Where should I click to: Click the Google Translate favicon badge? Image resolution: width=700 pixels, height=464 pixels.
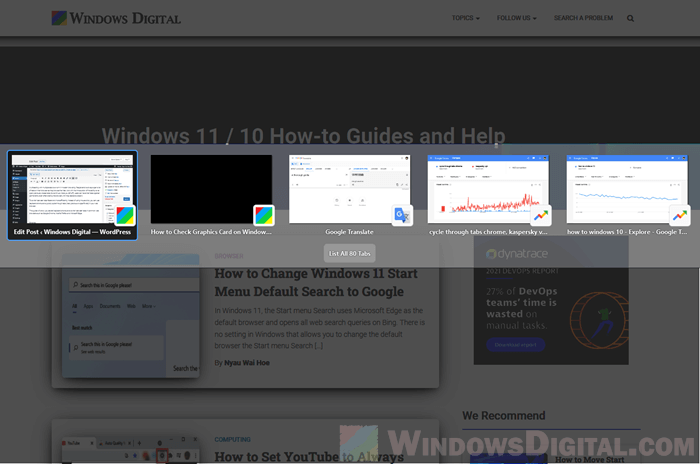402,215
